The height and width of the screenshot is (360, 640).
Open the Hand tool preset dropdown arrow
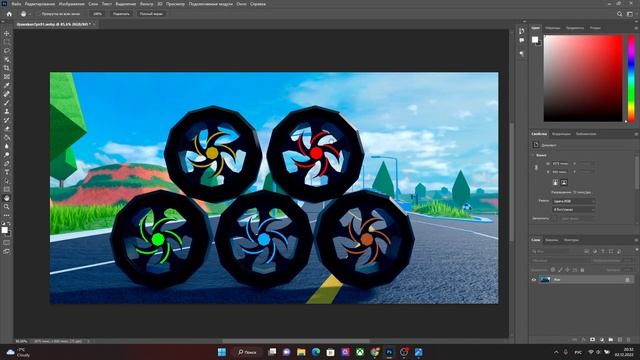(x=30, y=14)
